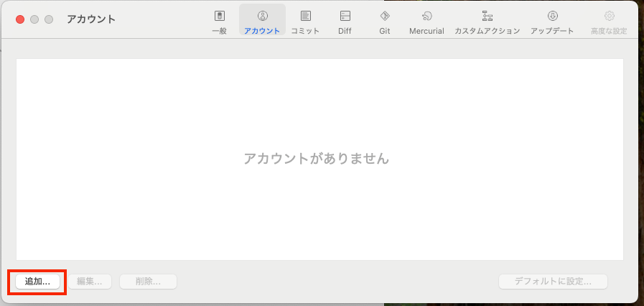Minimize the アカウント window
This screenshot has height=306, width=644.
pyautogui.click(x=34, y=19)
